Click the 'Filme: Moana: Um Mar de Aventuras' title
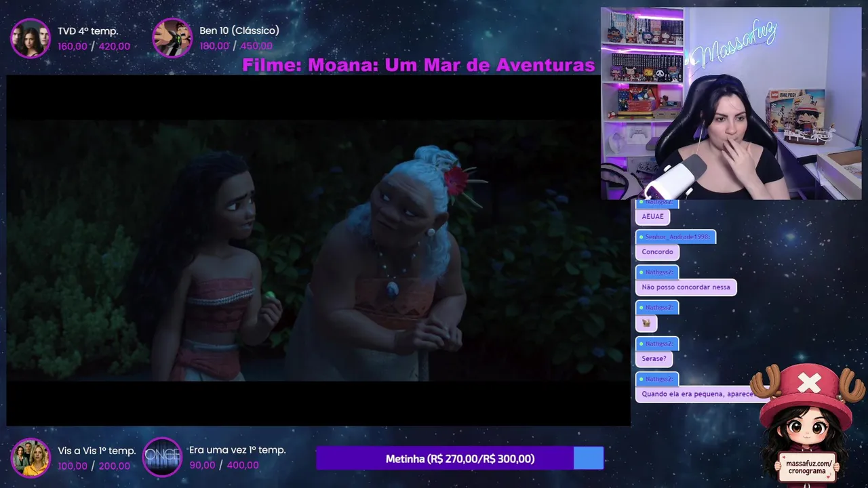Screen dimensions: 868x488 pos(418,65)
